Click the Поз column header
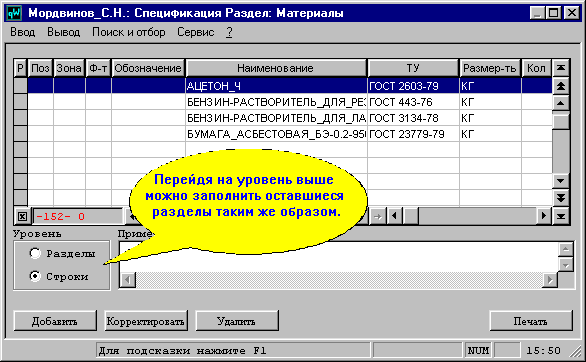586x362 pixels. (x=40, y=68)
